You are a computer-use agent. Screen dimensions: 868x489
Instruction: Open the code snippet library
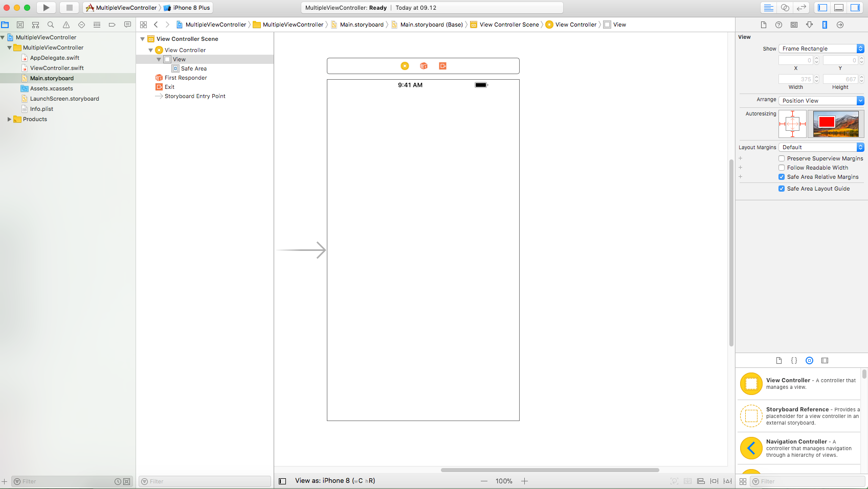794,360
